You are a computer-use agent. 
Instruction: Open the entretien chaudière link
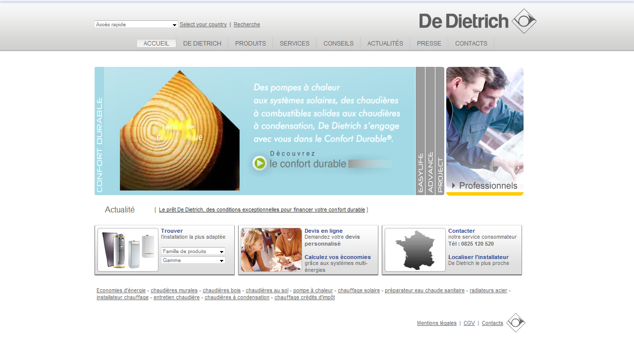(176, 298)
